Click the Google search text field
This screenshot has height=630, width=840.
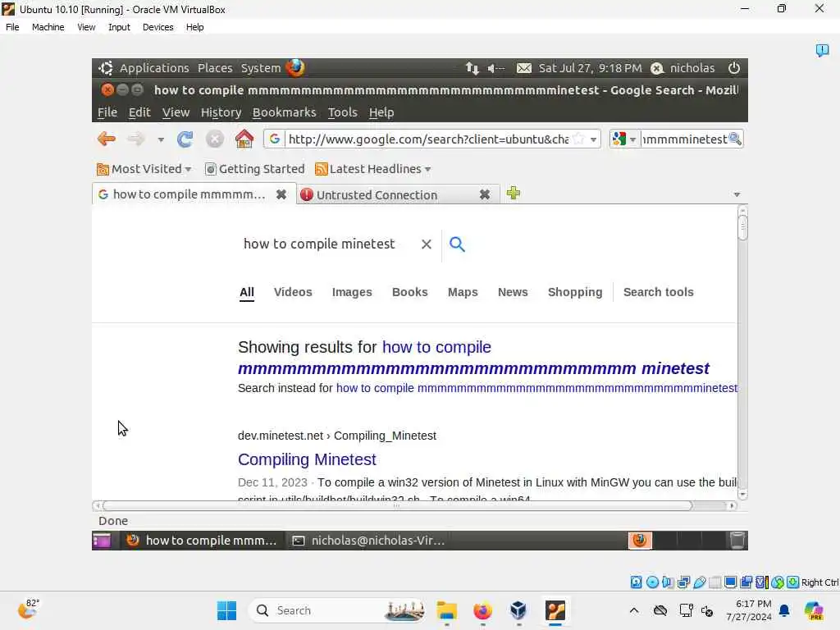tap(319, 244)
